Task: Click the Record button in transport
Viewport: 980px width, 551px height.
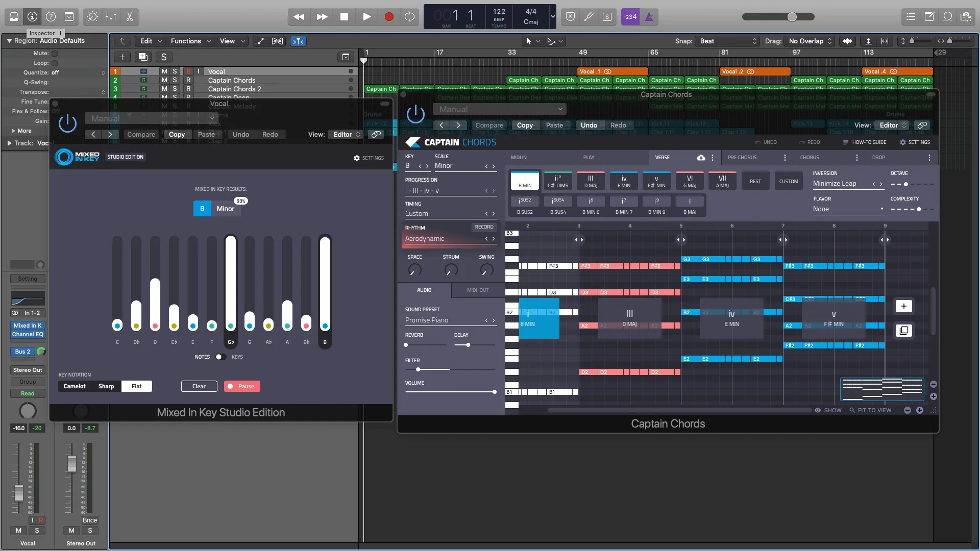Action: (388, 17)
